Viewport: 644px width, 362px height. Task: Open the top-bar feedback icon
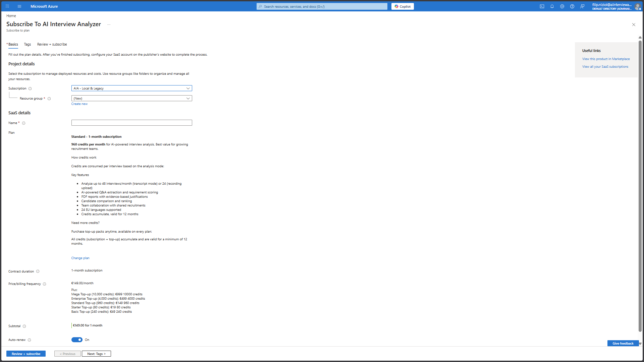[x=582, y=6]
